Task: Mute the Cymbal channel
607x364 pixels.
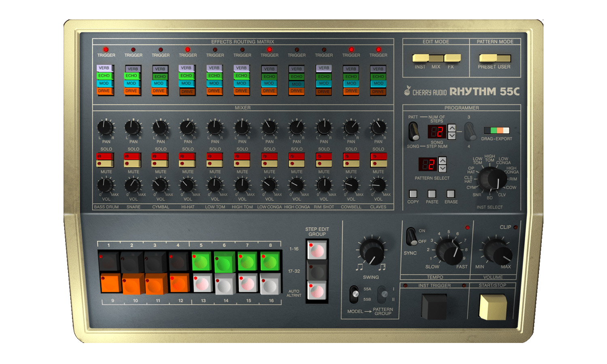Action: 159,163
